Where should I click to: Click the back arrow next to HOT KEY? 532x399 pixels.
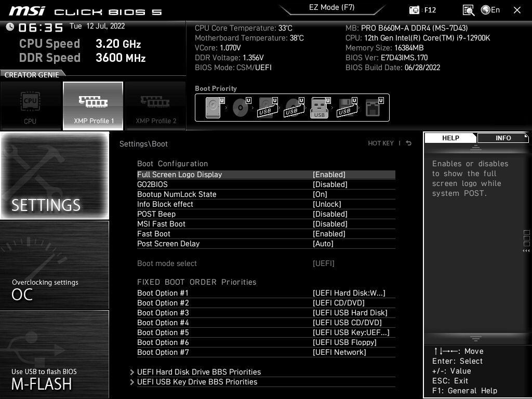click(x=408, y=143)
